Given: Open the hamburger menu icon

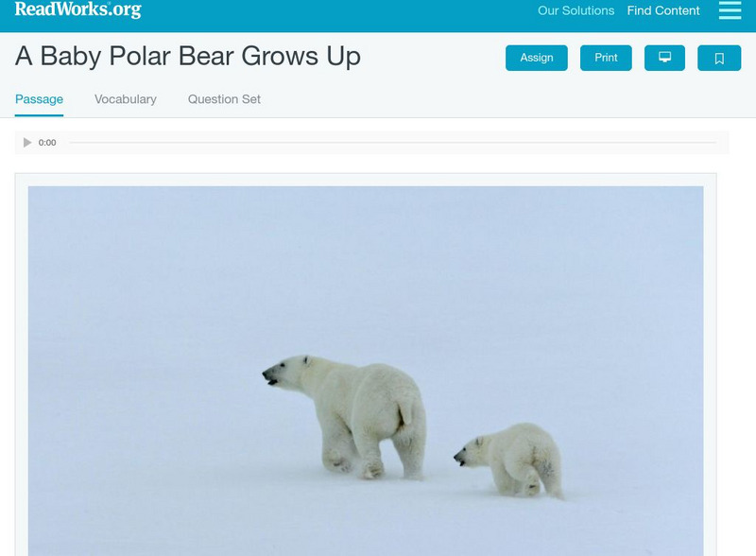Looking at the screenshot, I should [730, 10].
